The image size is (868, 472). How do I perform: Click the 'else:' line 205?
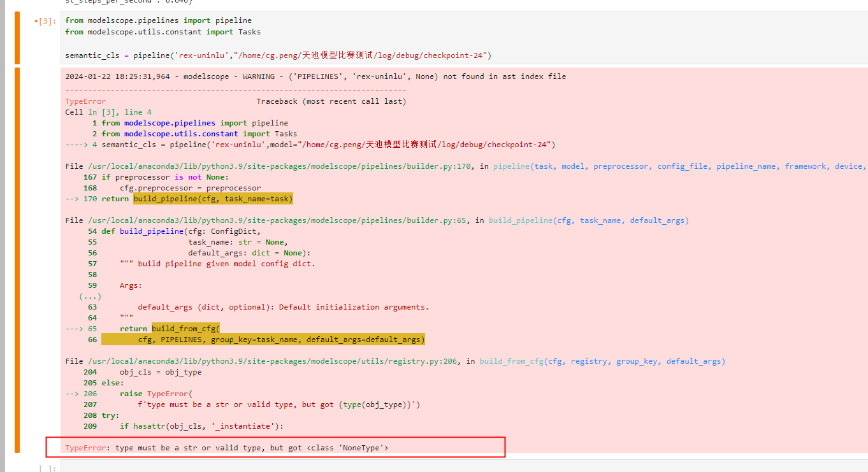click(x=103, y=383)
